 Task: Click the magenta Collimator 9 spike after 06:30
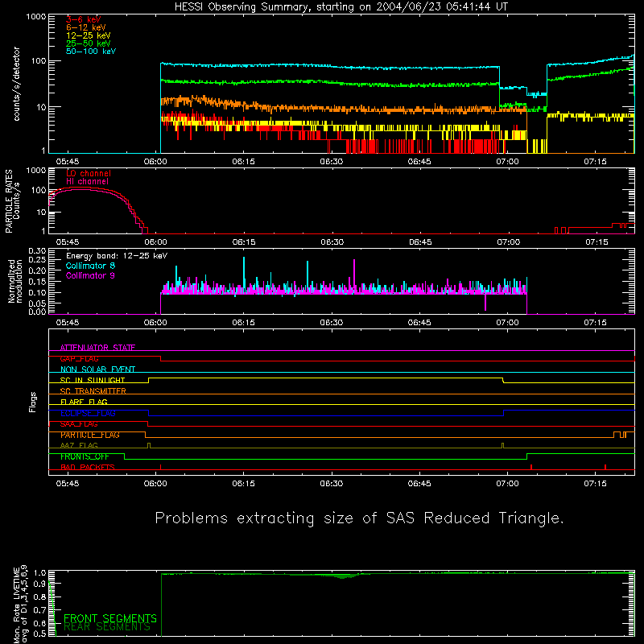[x=354, y=275]
